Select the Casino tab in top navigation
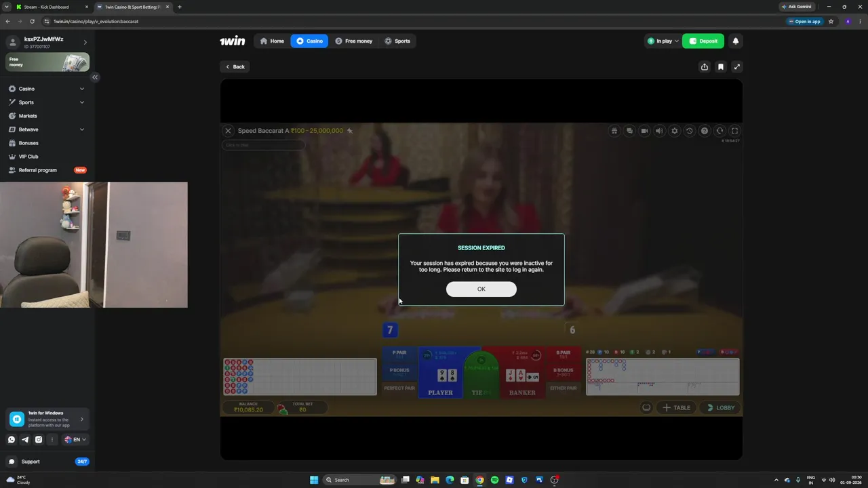The width and height of the screenshot is (868, 488). 309,41
